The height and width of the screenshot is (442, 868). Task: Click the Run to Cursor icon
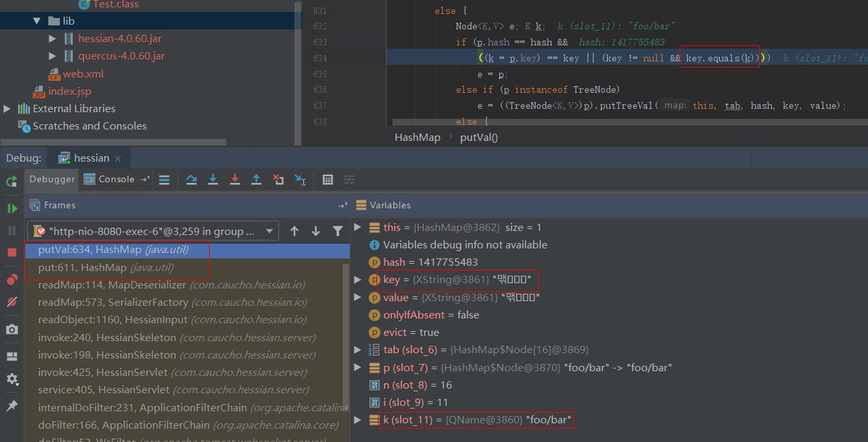coord(300,180)
